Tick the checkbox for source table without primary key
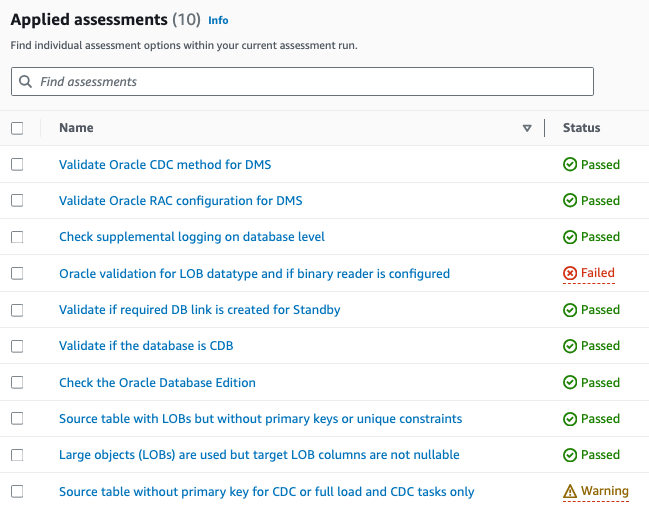Image resolution: width=649 pixels, height=509 pixels. (17, 491)
